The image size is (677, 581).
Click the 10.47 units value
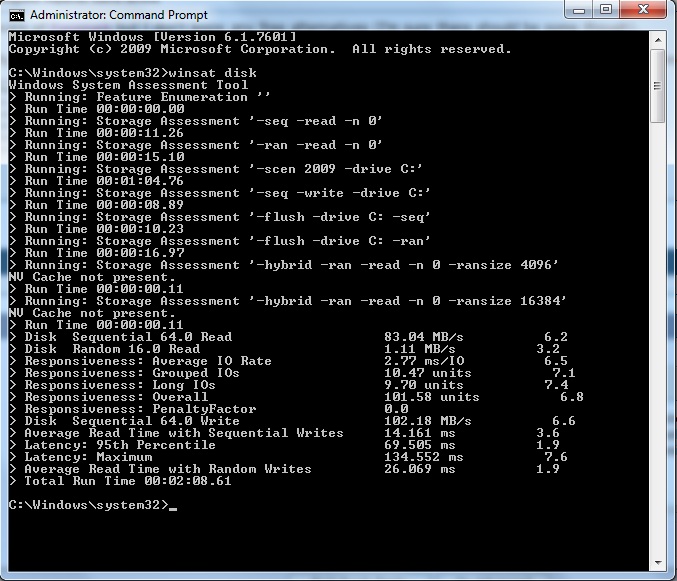pyautogui.click(x=428, y=373)
